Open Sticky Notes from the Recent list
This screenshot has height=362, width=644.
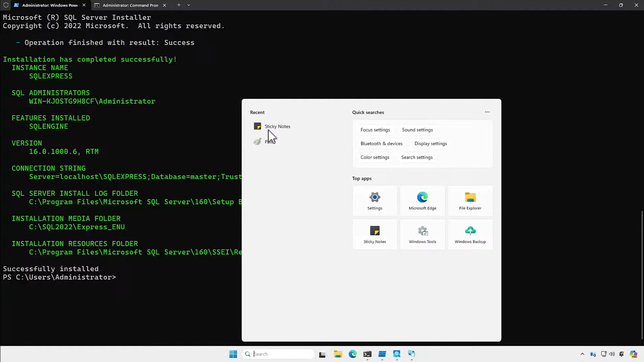(277, 126)
